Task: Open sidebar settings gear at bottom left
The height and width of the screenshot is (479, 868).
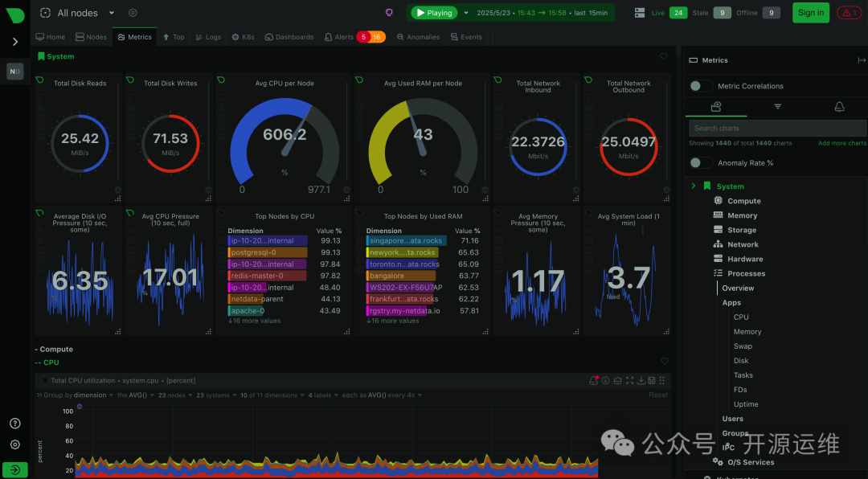Action: (x=15, y=444)
